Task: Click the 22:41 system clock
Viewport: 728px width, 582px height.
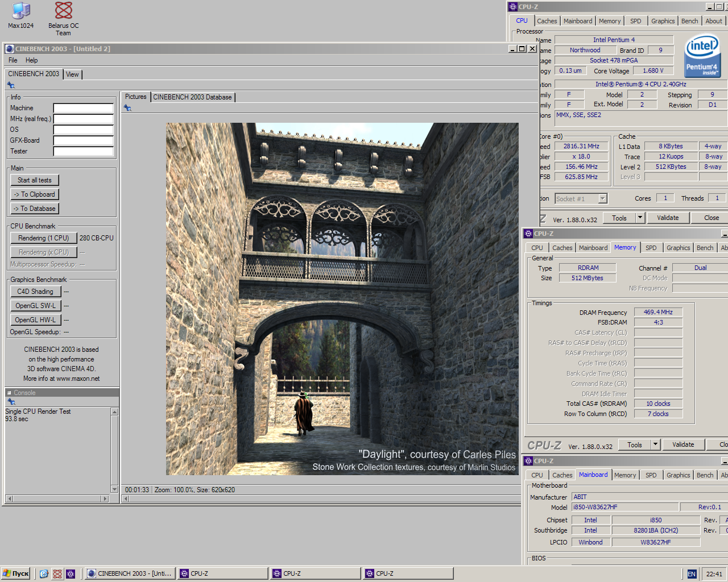Action: (714, 574)
